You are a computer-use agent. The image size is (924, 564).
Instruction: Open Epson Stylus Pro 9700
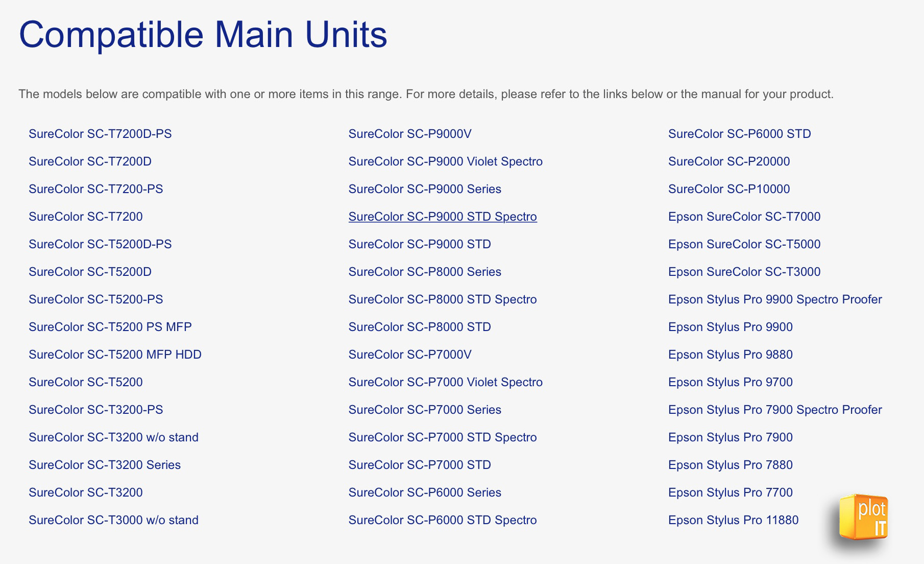point(731,382)
